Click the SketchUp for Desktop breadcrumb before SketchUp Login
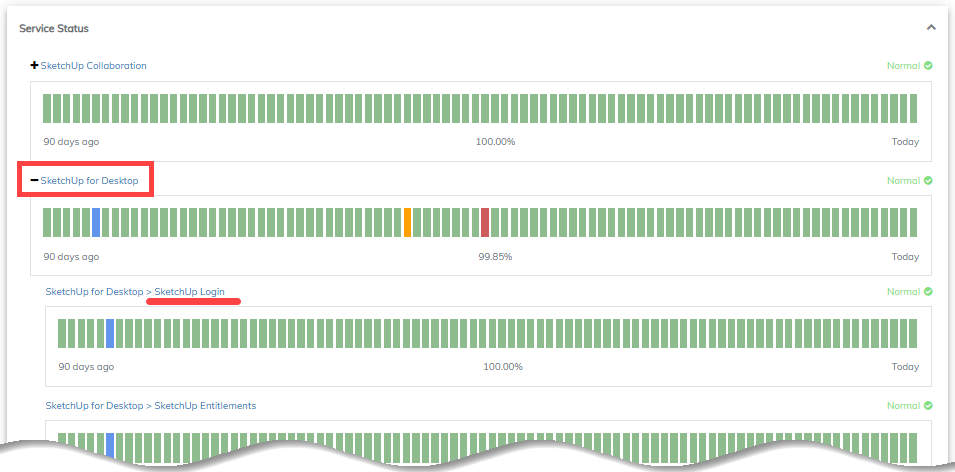This screenshot has width=955, height=472. click(x=94, y=292)
